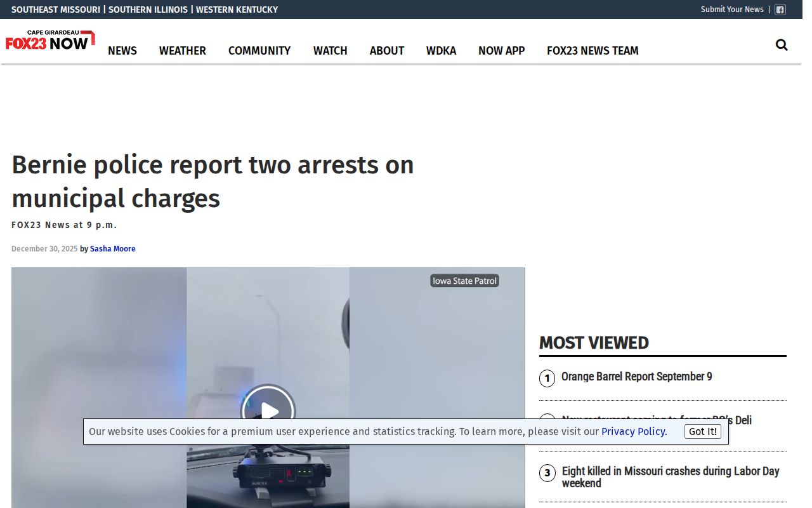Image resolution: width=812 pixels, height=508 pixels.
Task: Open the NEWS menu
Action: [x=122, y=51]
